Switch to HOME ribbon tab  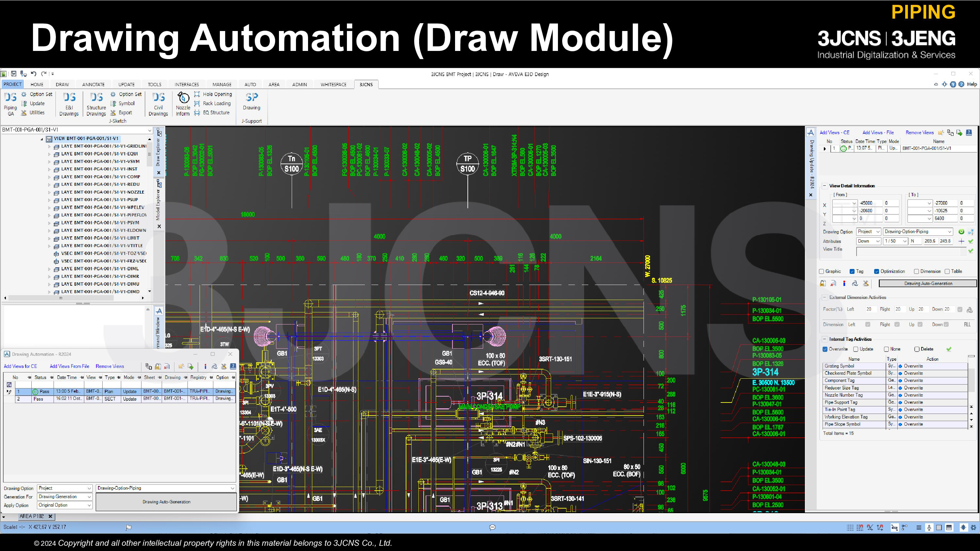[37, 85]
